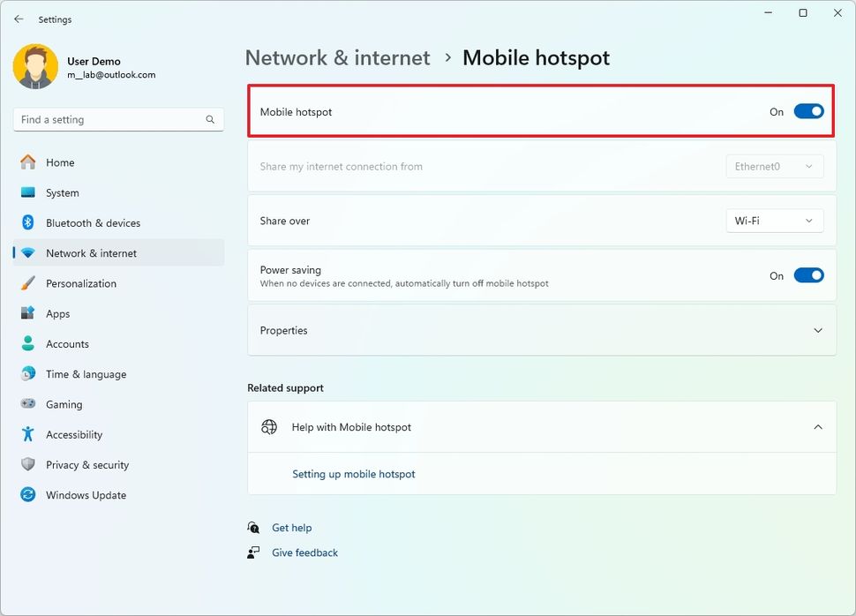The width and height of the screenshot is (856, 616).
Task: Navigate to Network & internet breadcrumb
Action: (336, 57)
